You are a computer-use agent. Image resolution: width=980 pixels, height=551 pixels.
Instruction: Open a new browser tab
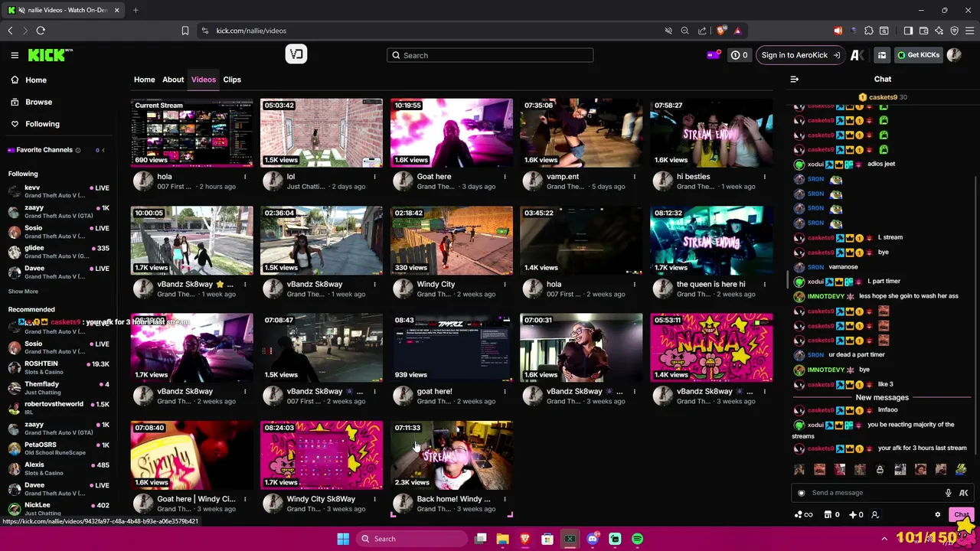point(136,10)
